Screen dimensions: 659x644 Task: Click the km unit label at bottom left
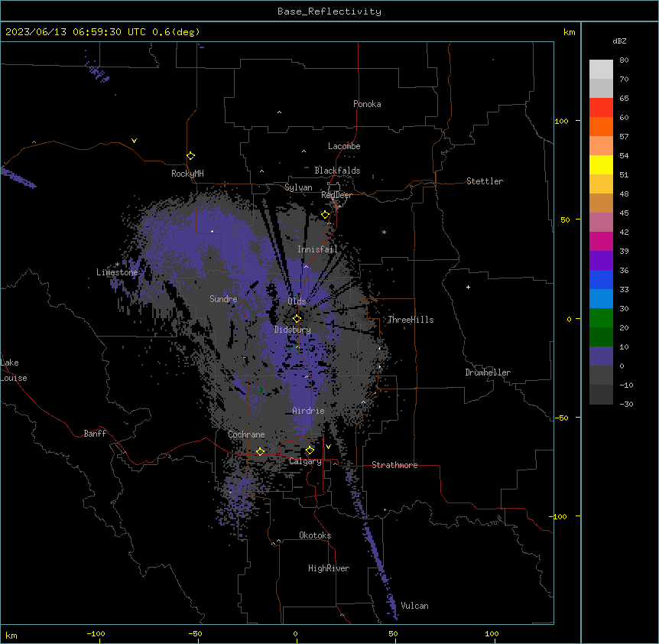coord(11,635)
